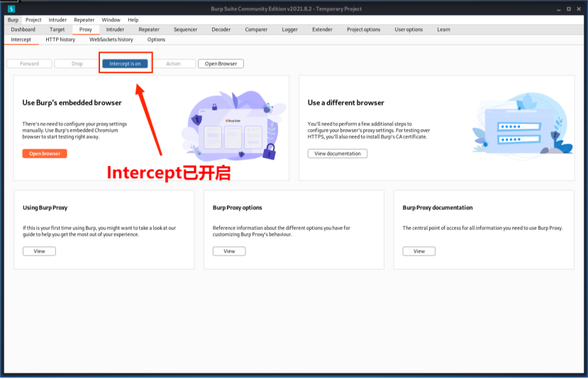The image size is (588, 379).
Task: Go to the Repeater tool tab
Action: click(149, 30)
